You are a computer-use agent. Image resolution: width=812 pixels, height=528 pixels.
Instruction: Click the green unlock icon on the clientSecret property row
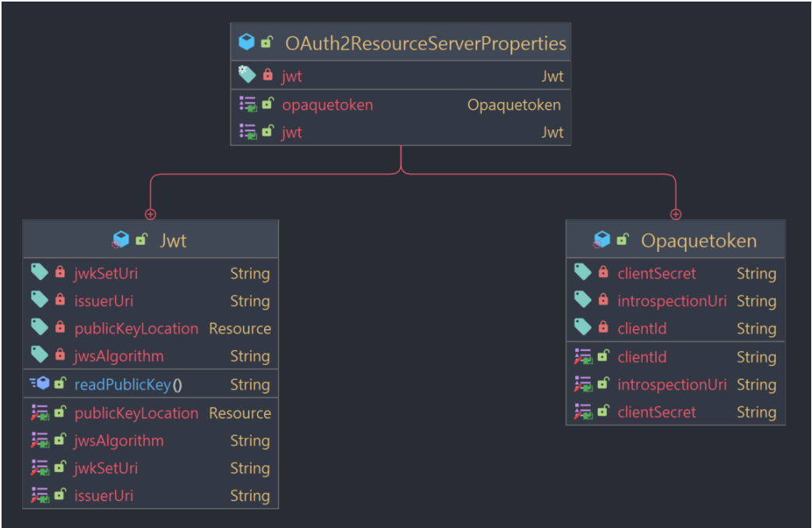(603, 412)
